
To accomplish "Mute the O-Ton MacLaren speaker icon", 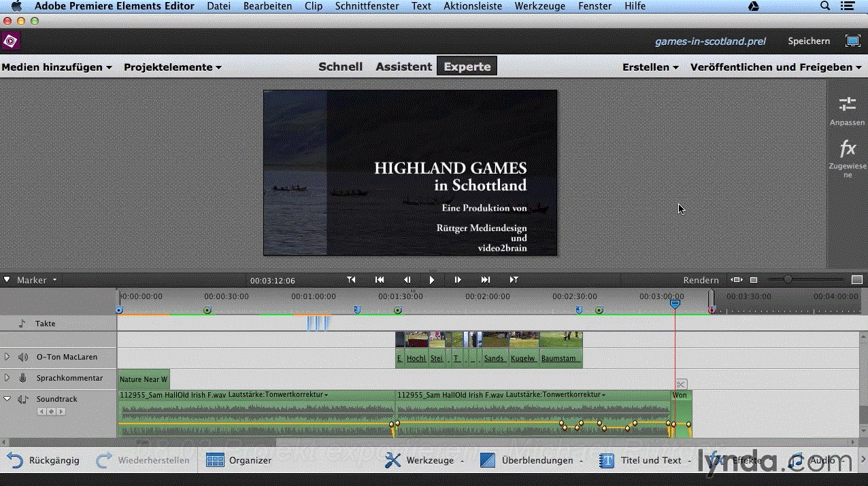I will pos(23,357).
